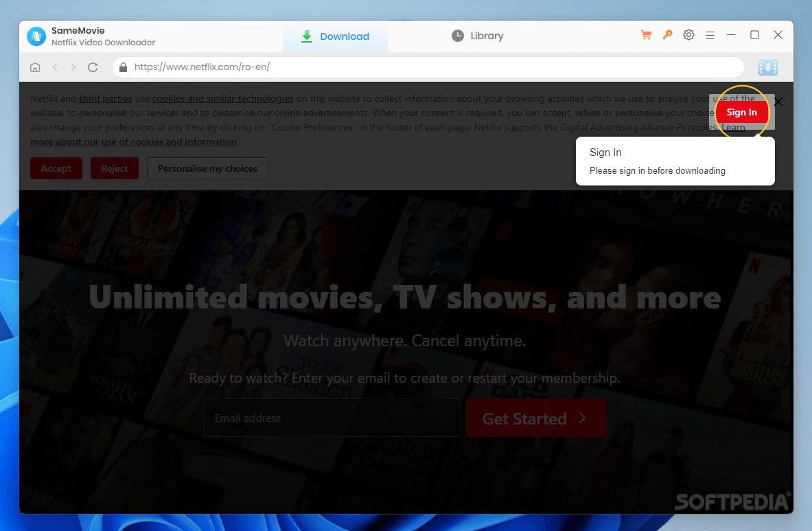Dismiss the cookie banner with X

[778, 102]
